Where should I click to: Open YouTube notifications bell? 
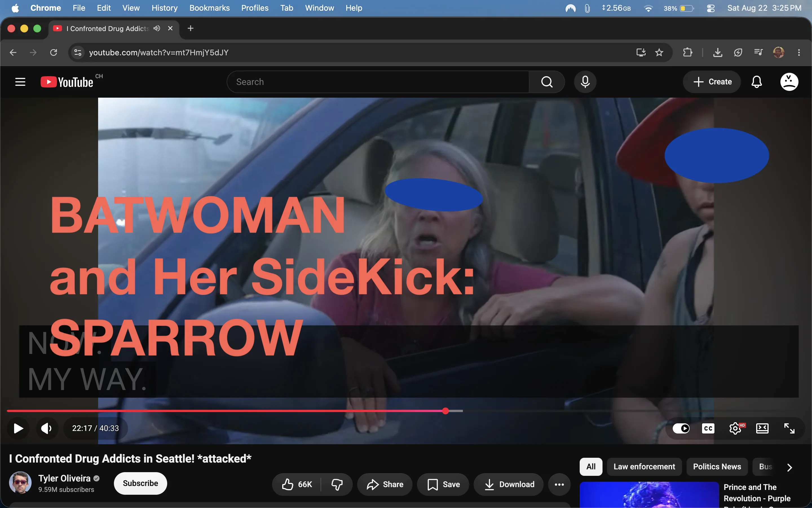pyautogui.click(x=756, y=82)
